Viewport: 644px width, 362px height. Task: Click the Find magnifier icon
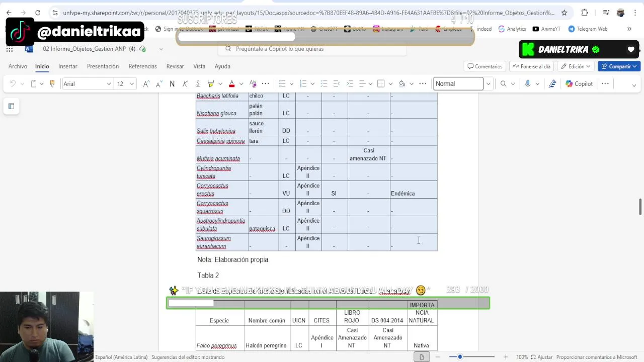(x=503, y=84)
